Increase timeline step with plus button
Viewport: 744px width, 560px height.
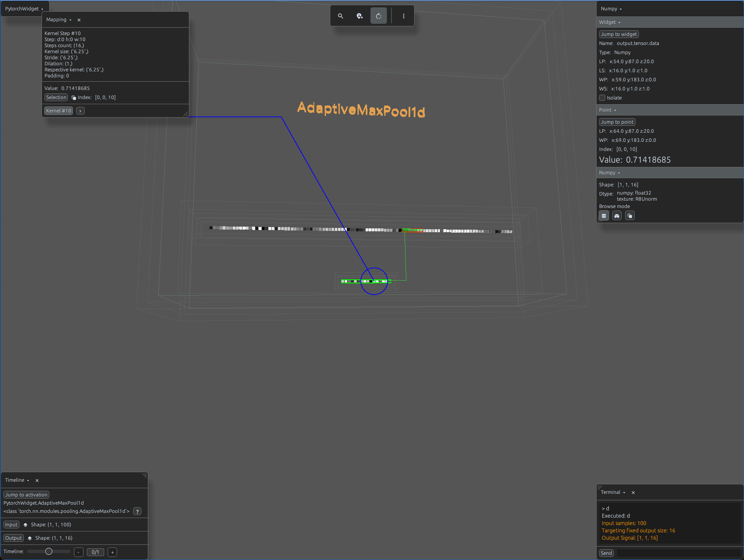[112, 552]
